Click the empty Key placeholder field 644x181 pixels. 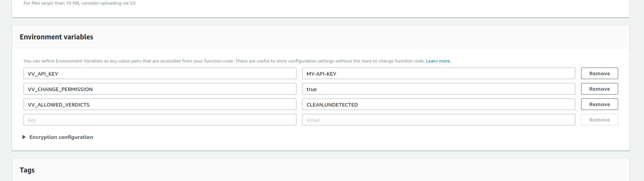[160, 120]
